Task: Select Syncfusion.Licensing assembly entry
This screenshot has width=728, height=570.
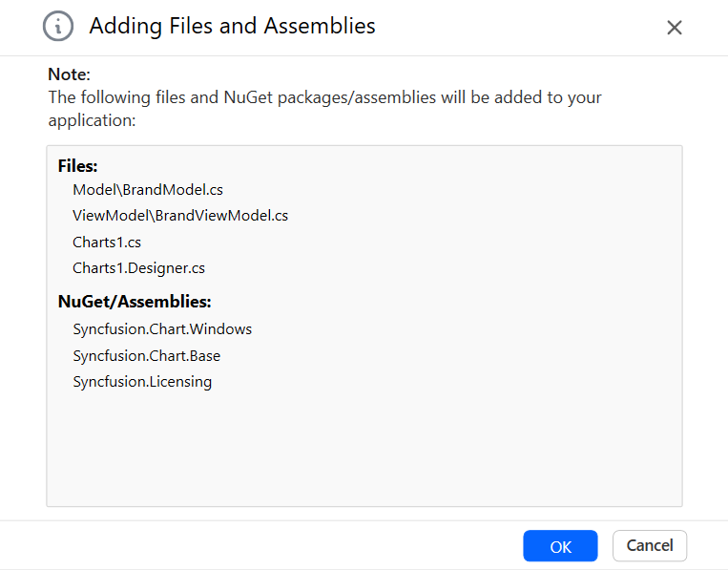Action: [x=142, y=382]
